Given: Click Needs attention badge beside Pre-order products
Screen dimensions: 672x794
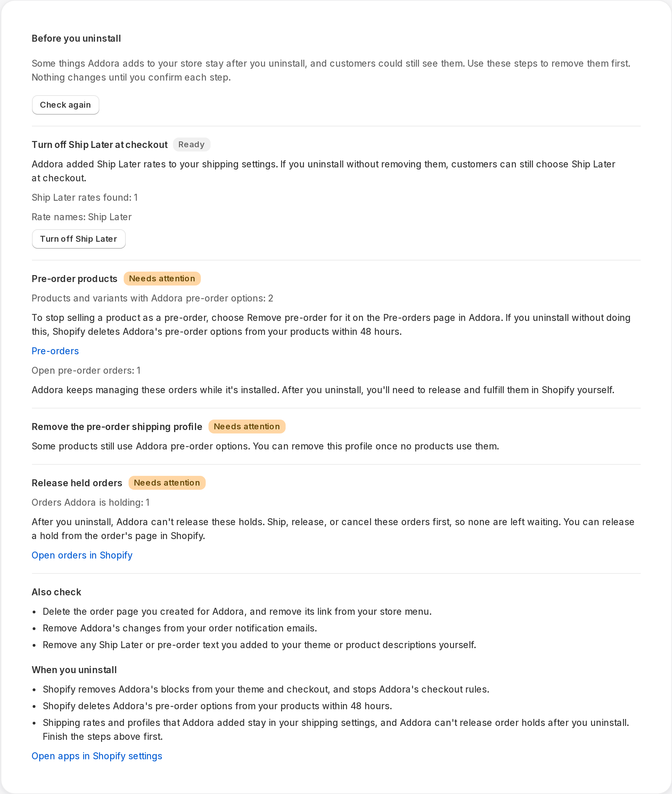Looking at the screenshot, I should coord(162,278).
